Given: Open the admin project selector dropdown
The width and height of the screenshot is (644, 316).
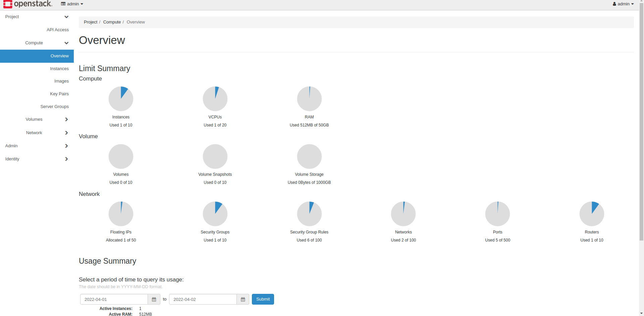Looking at the screenshot, I should click(x=72, y=4).
